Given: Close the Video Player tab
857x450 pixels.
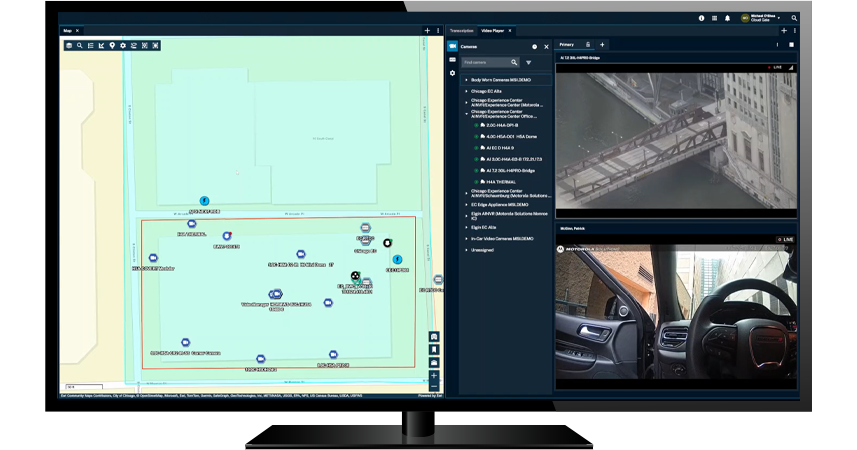Looking at the screenshot, I should [x=510, y=31].
